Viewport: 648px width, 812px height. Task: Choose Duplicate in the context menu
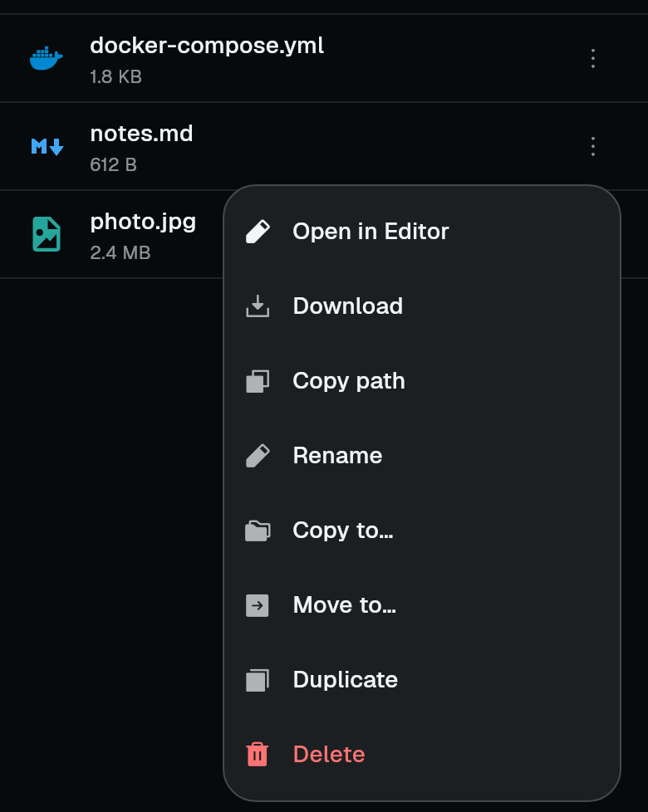click(422, 680)
